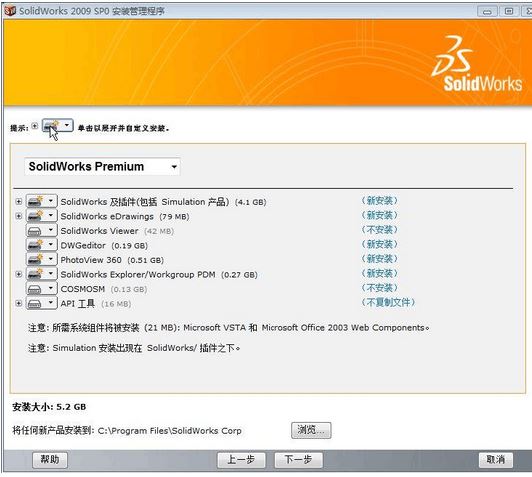
Task: Open install option arrow for COSMOSM
Action: 51,288
